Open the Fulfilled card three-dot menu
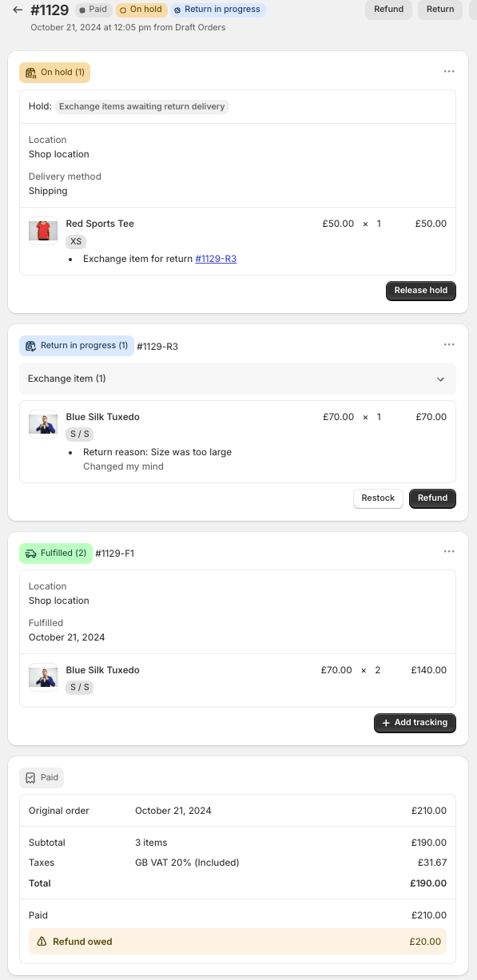This screenshot has width=477, height=980. click(449, 552)
